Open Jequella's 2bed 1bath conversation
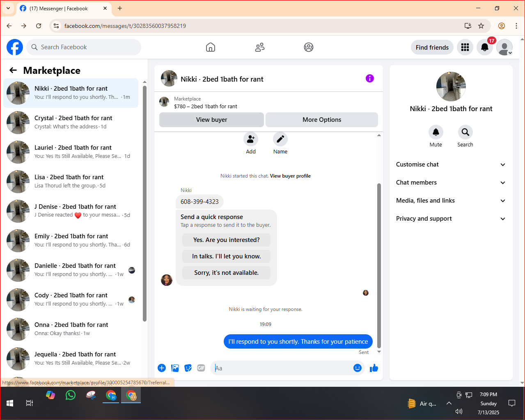Viewport: 525px width, 420px height. point(71,358)
